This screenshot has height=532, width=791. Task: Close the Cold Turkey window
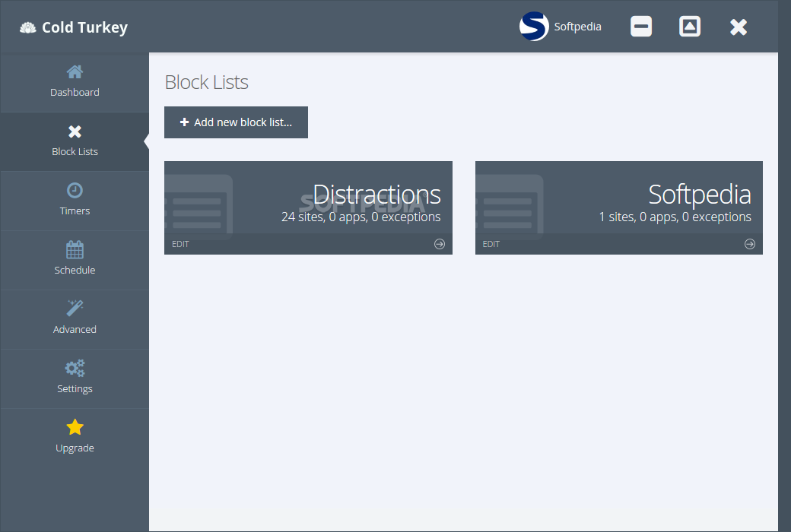[739, 27]
